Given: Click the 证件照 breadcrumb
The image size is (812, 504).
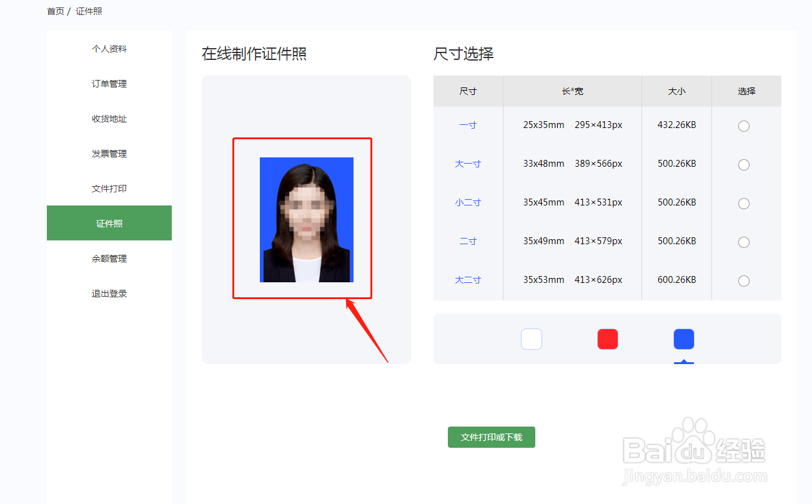Looking at the screenshot, I should [x=89, y=11].
